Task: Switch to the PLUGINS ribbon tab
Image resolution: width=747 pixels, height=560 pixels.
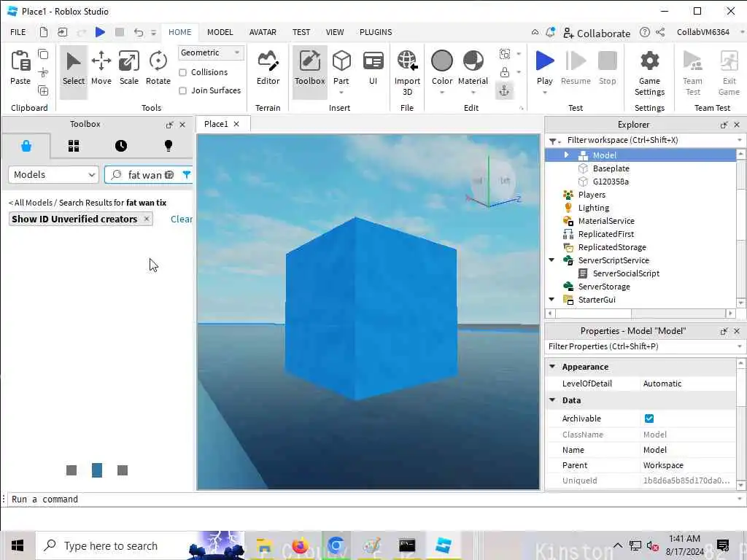Action: pyautogui.click(x=376, y=32)
